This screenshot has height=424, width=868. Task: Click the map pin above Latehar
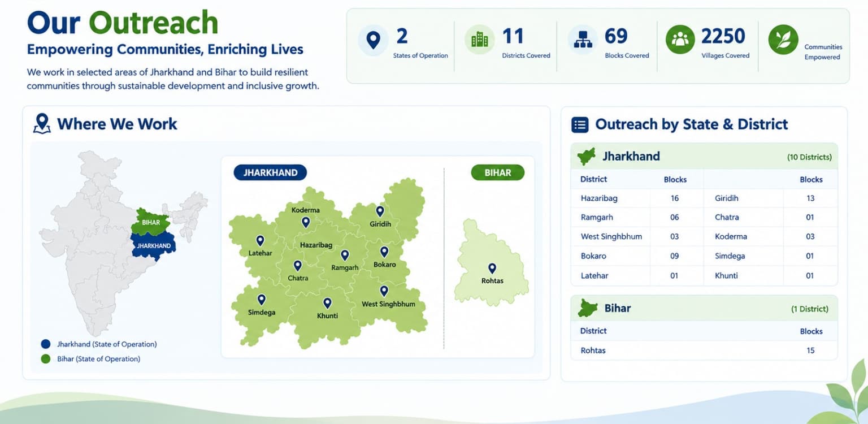pyautogui.click(x=260, y=241)
